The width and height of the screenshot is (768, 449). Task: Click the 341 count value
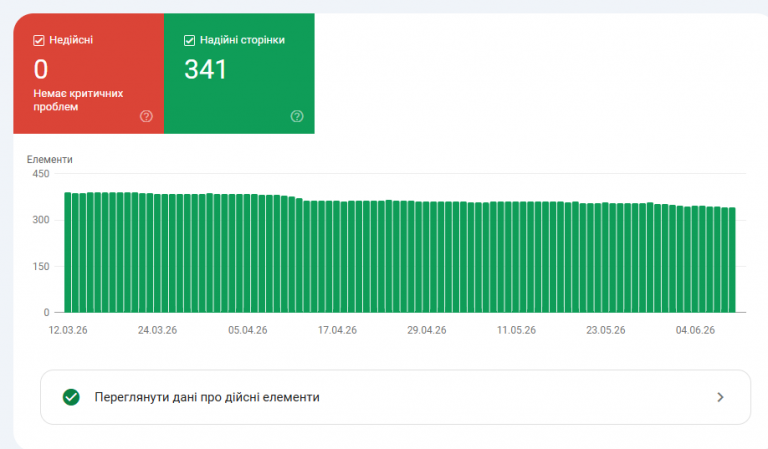tap(205, 70)
